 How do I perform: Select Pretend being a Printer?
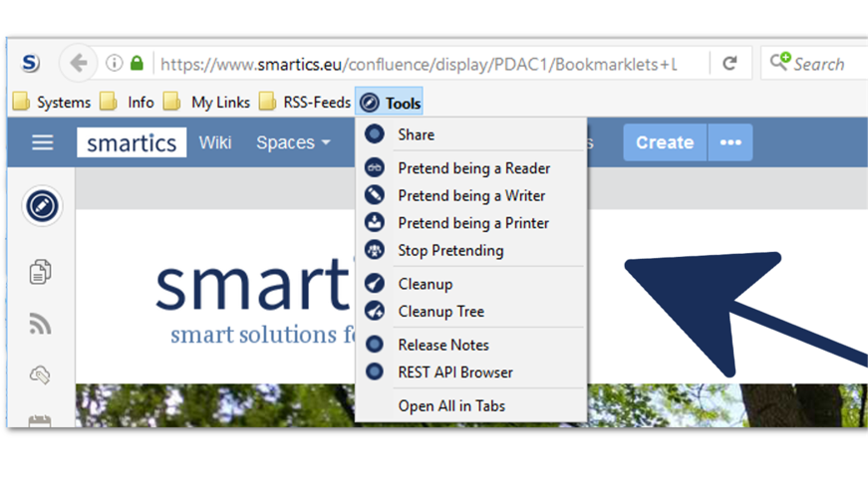click(x=470, y=223)
